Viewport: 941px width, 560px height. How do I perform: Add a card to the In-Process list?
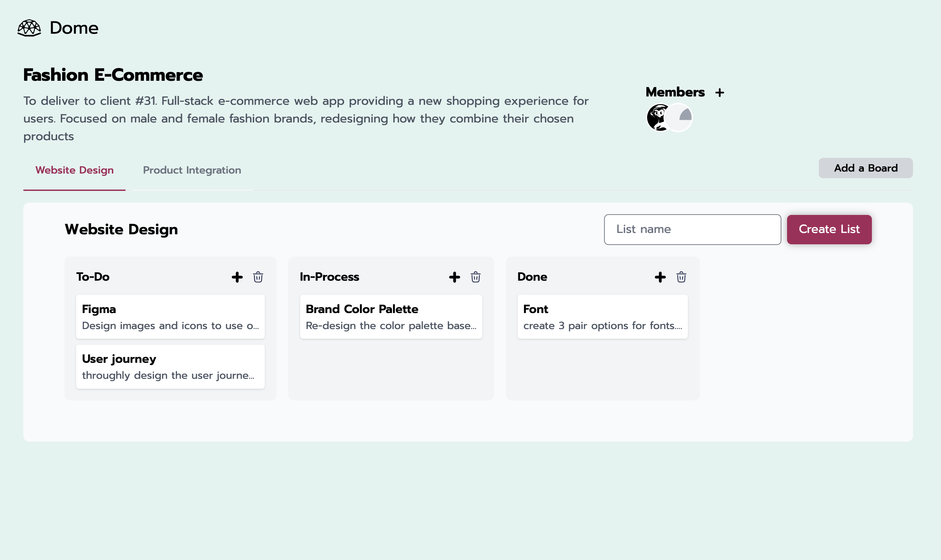point(454,277)
